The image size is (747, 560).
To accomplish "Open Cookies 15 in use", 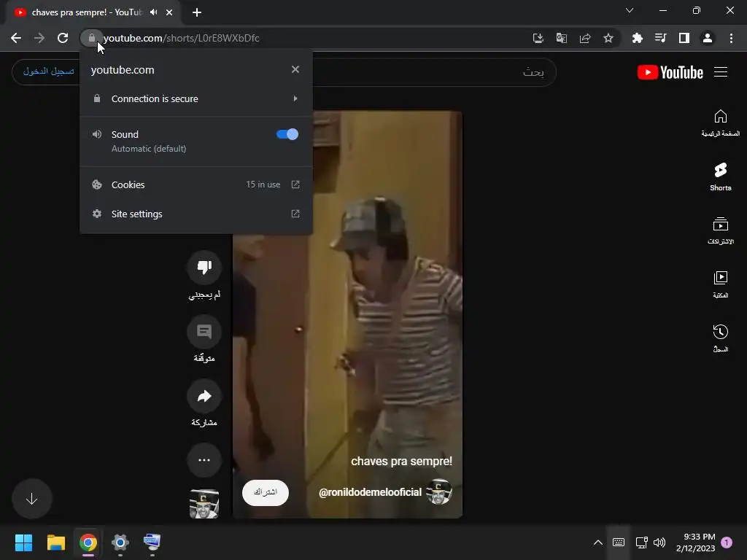I will point(196,184).
